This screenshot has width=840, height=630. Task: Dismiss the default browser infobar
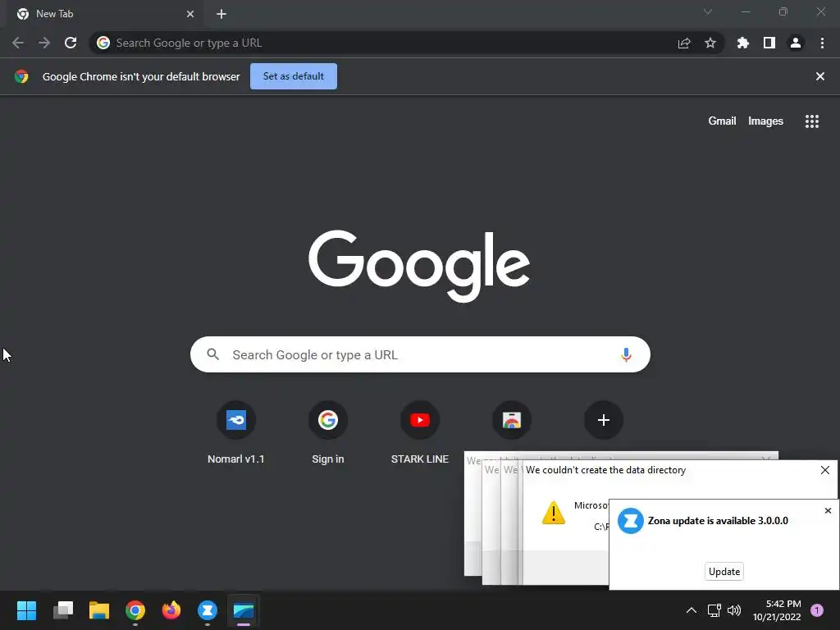point(820,76)
